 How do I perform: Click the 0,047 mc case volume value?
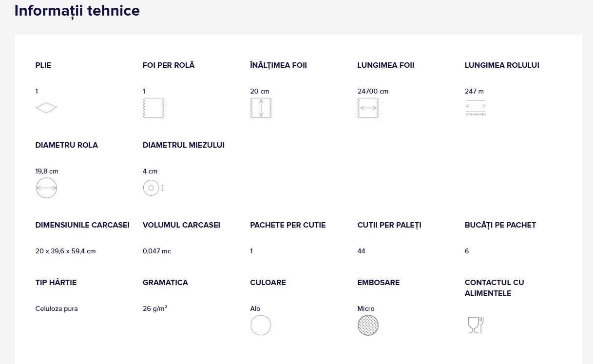(x=157, y=251)
